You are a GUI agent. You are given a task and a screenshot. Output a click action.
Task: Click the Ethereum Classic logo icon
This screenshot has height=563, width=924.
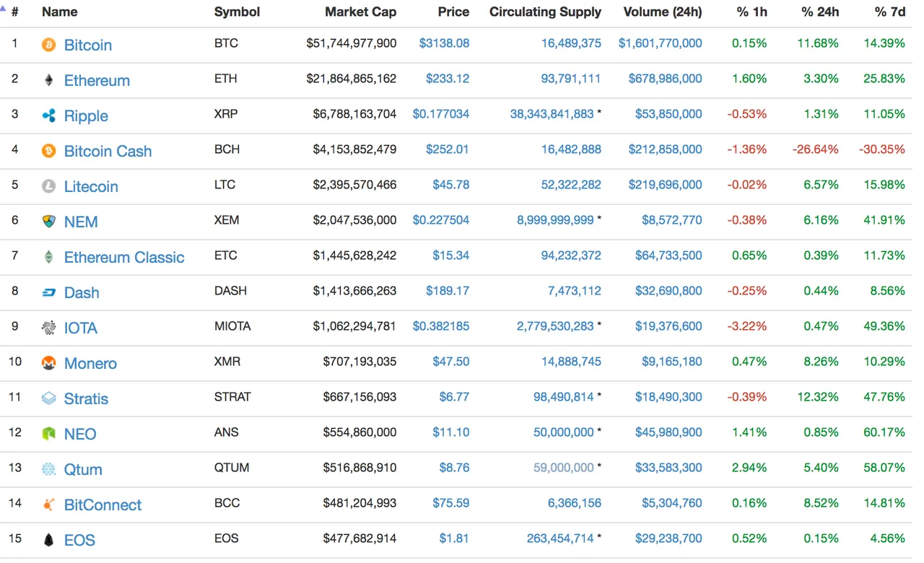(x=48, y=257)
